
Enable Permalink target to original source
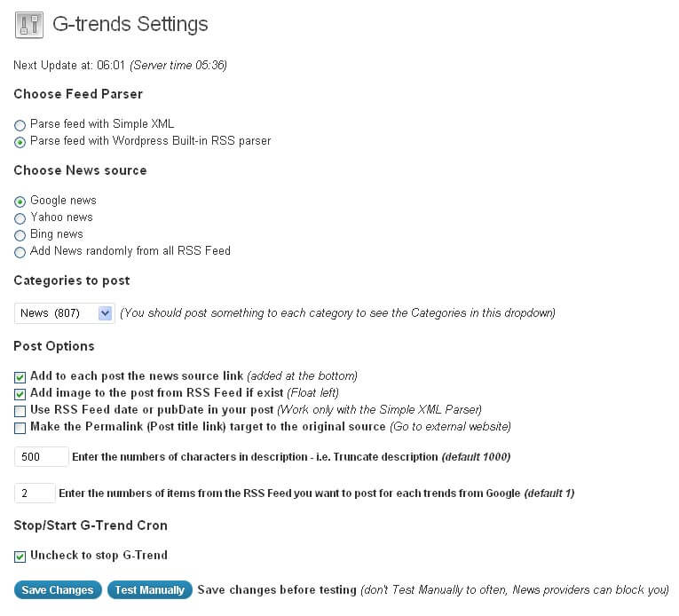[20, 429]
